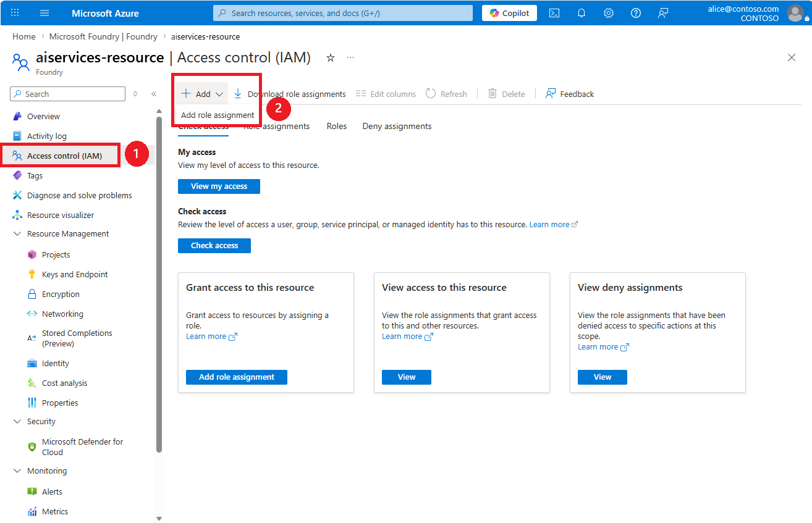Collapse the Monitoring section
This screenshot has height=523, width=812.
(17, 471)
